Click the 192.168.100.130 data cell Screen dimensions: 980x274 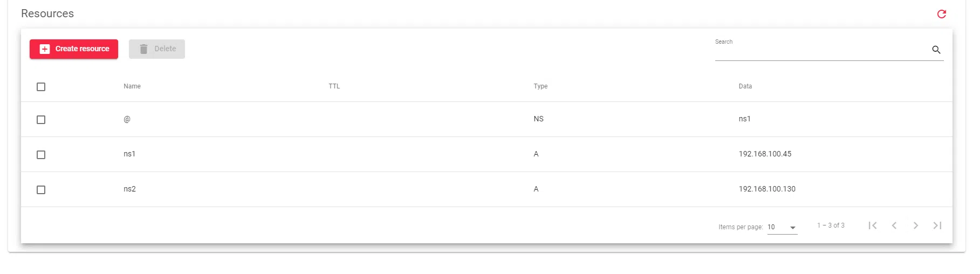pyautogui.click(x=767, y=189)
